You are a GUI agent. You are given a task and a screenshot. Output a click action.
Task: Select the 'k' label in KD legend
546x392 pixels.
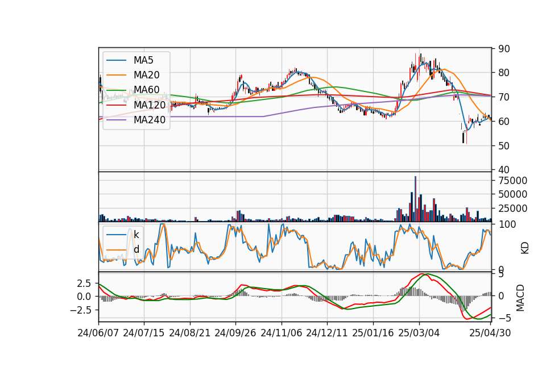pyautogui.click(x=136, y=235)
